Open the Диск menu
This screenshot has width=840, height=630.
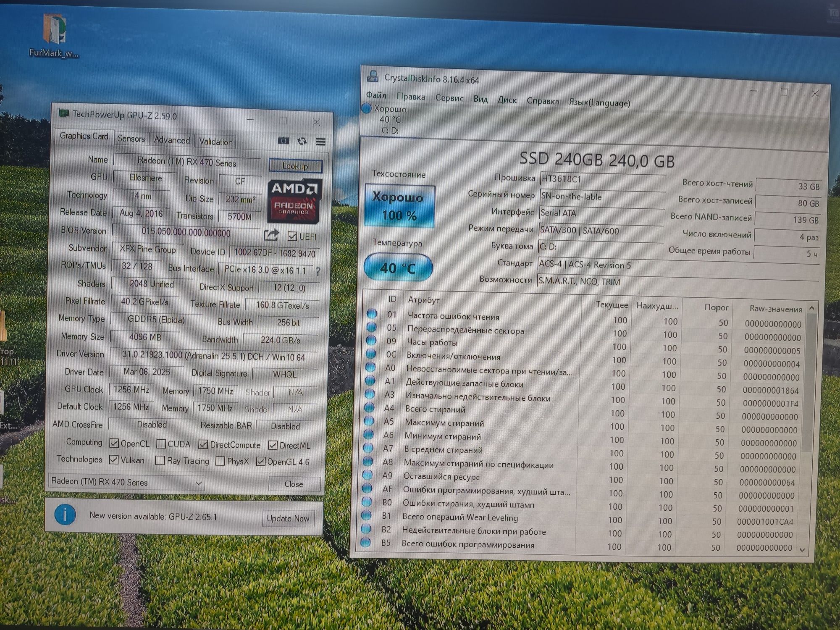[507, 100]
